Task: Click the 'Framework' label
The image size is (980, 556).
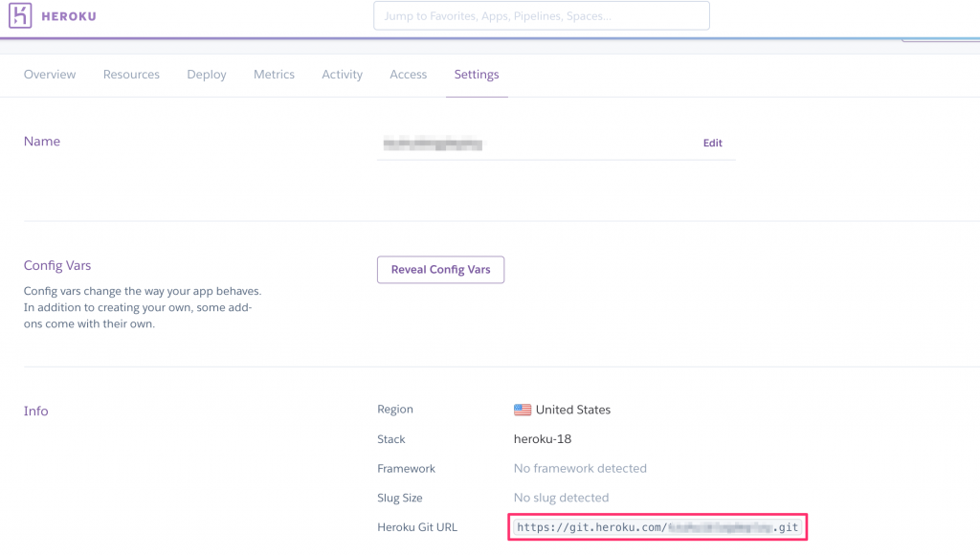Action: click(406, 469)
